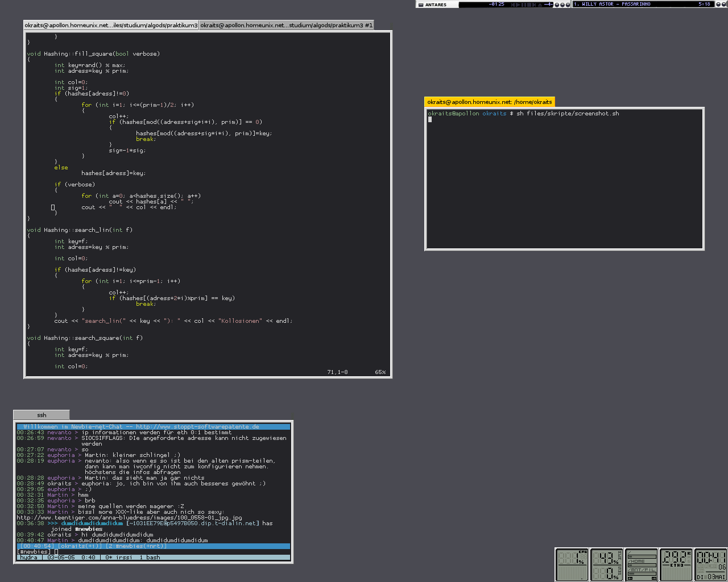Toggle windowshade with the round button on ANTARES player
This screenshot has height=582, width=728.
pyautogui.click(x=557, y=5)
